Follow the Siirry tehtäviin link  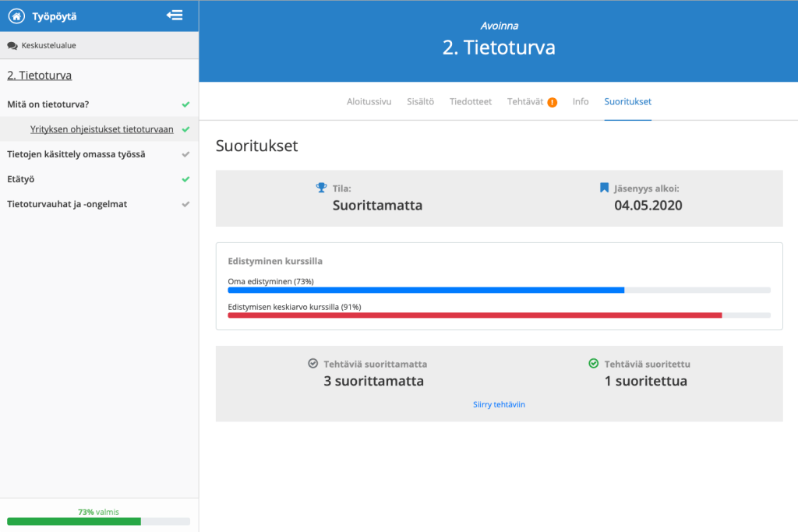coord(499,404)
